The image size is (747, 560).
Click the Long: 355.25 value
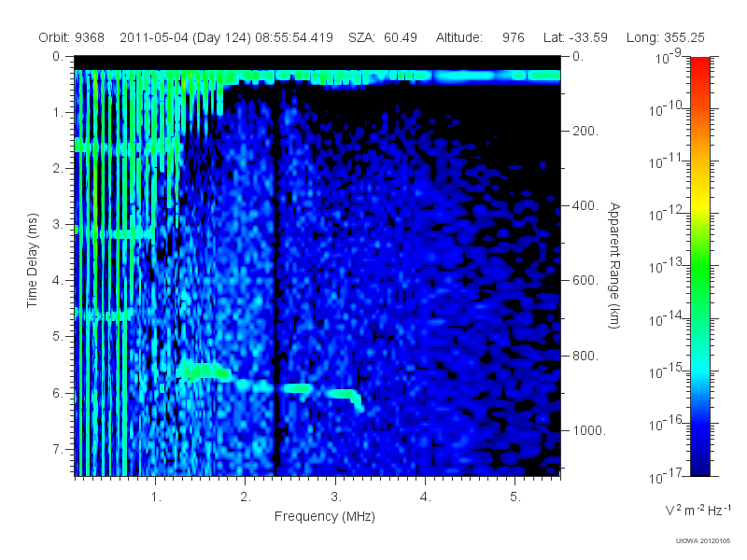pyautogui.click(x=665, y=37)
